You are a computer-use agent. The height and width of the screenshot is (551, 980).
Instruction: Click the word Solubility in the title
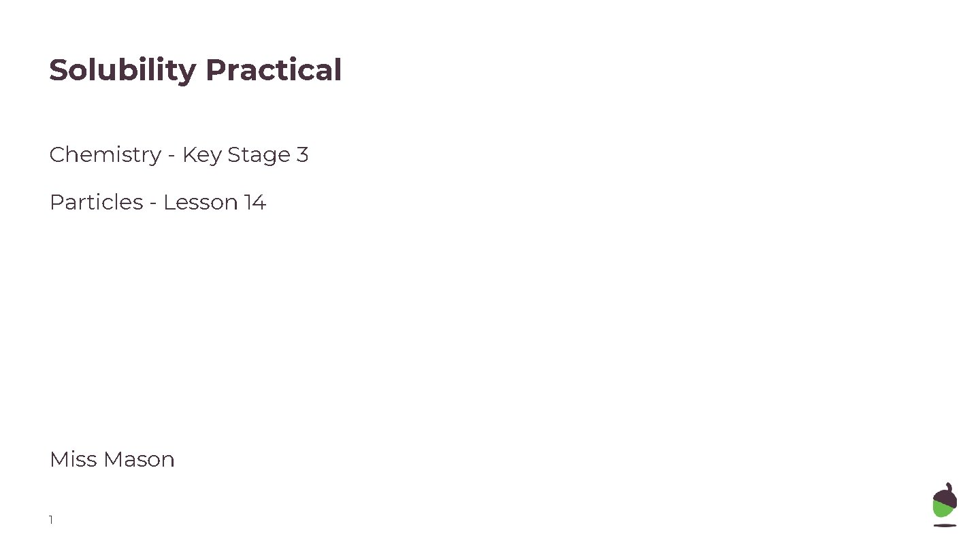coord(122,70)
